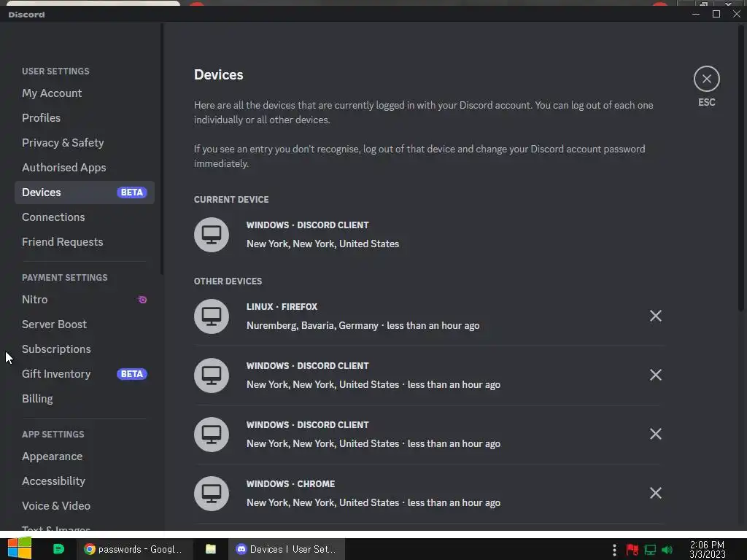Screen dimensions: 747x560
Task: Open the green app in taskbar
Action: pos(58,549)
